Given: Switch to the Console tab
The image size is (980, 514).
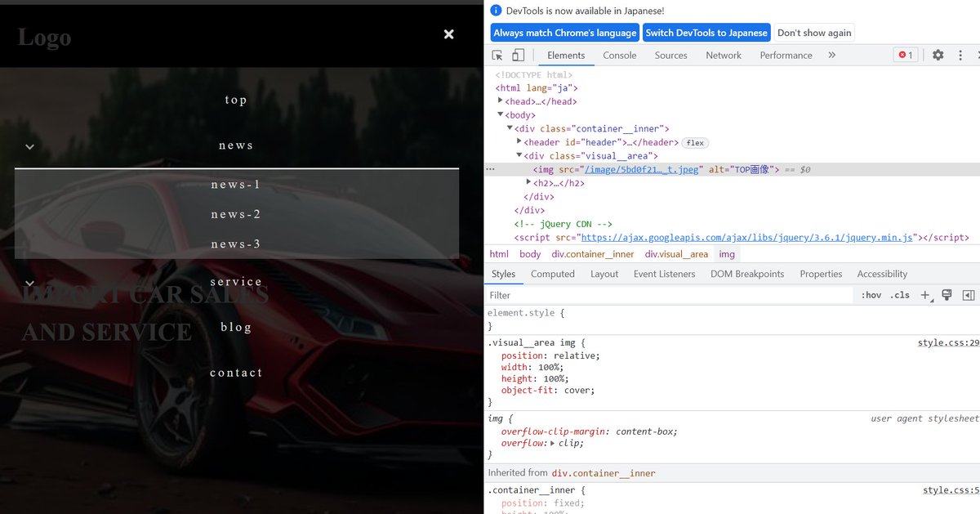Looking at the screenshot, I should point(620,56).
